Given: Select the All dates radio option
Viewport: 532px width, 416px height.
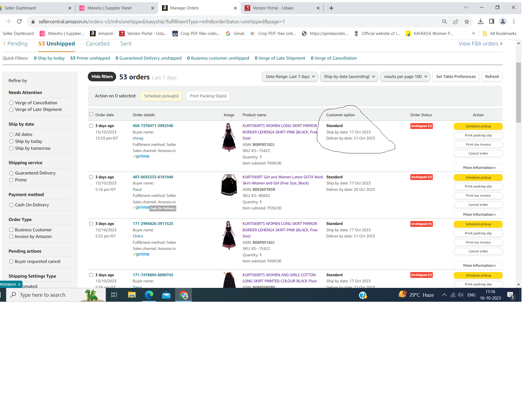Looking at the screenshot, I should tap(11, 135).
